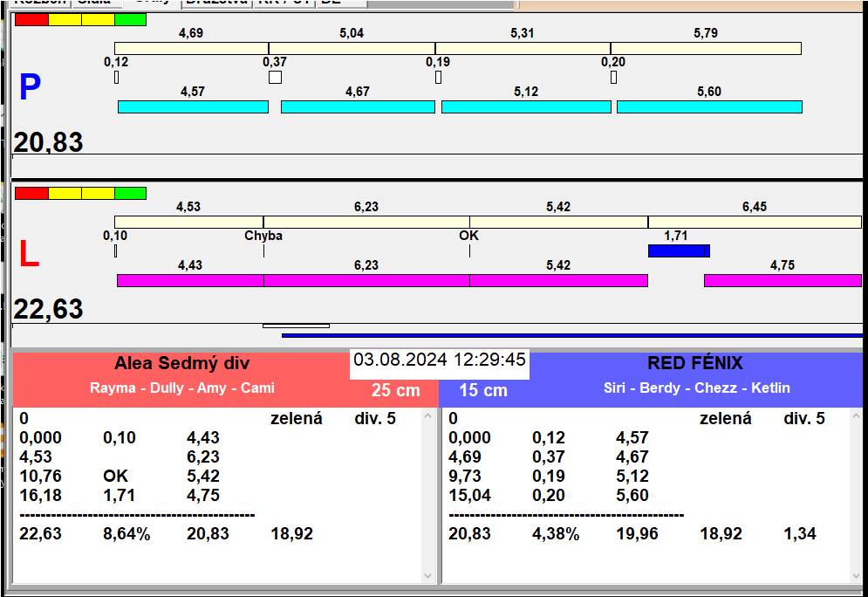Click the 0,37 changeover marker box in lane P
Screen dimensions: 868x597
(275, 77)
